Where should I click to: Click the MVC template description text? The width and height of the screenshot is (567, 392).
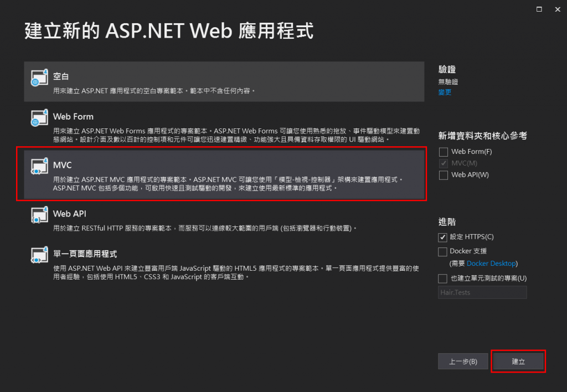pos(228,184)
